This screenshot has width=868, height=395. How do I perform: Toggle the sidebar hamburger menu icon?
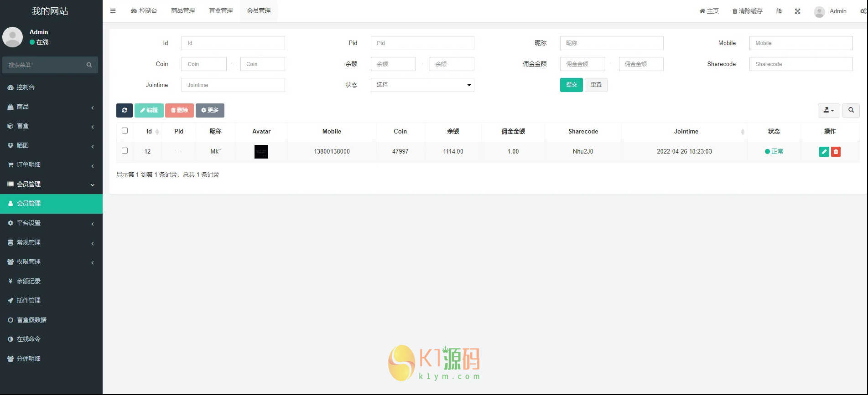tap(113, 11)
